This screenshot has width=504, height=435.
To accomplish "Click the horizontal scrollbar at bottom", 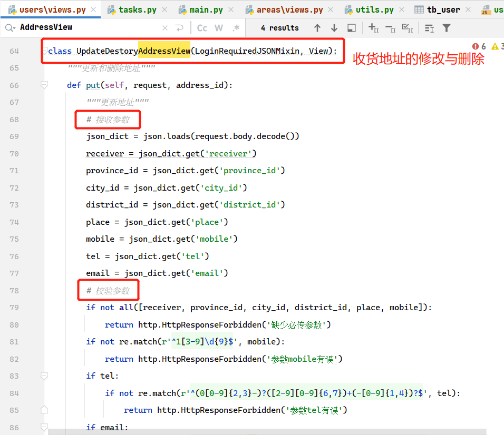I will (267, 432).
